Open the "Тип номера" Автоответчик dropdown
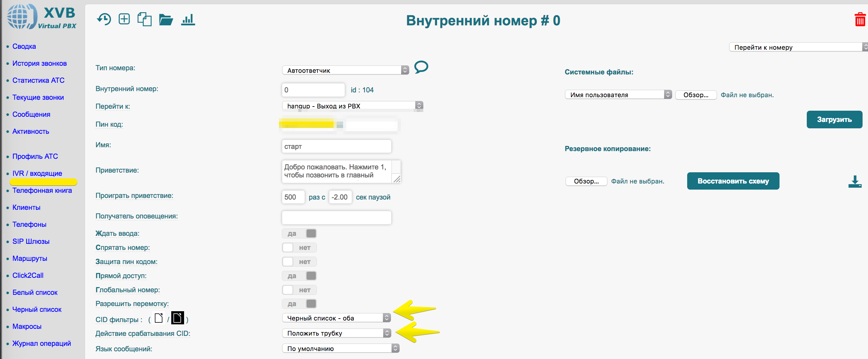The height and width of the screenshot is (359, 868). (345, 70)
